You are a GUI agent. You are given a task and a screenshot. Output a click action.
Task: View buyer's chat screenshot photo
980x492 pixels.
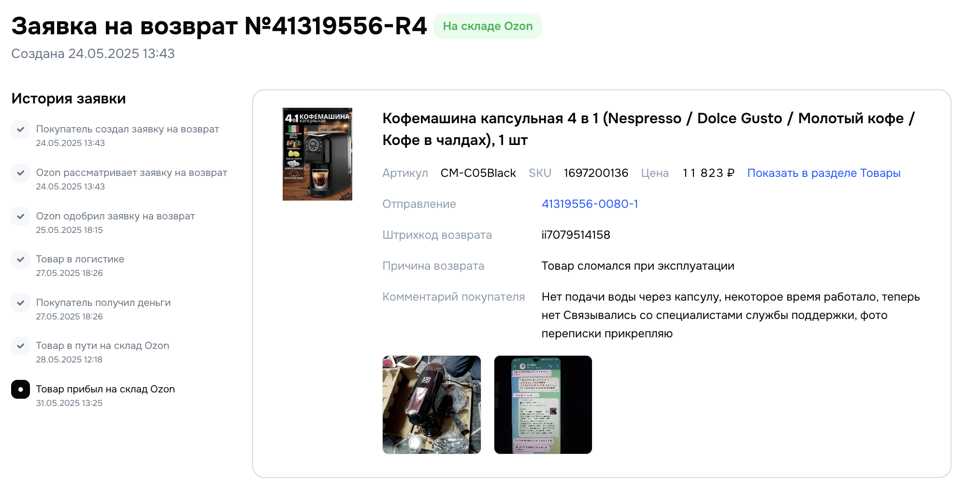[543, 405]
